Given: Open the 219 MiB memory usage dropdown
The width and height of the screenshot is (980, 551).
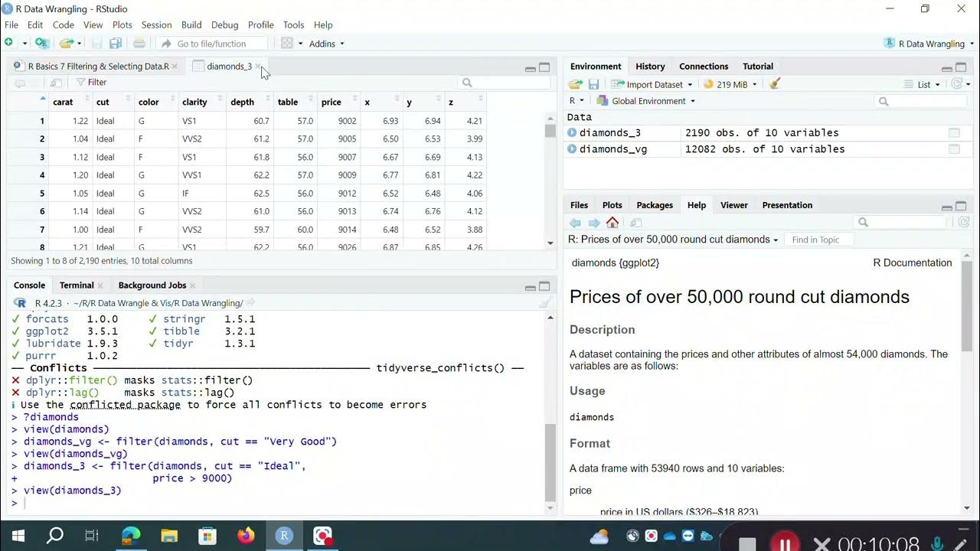Looking at the screenshot, I should click(x=730, y=84).
